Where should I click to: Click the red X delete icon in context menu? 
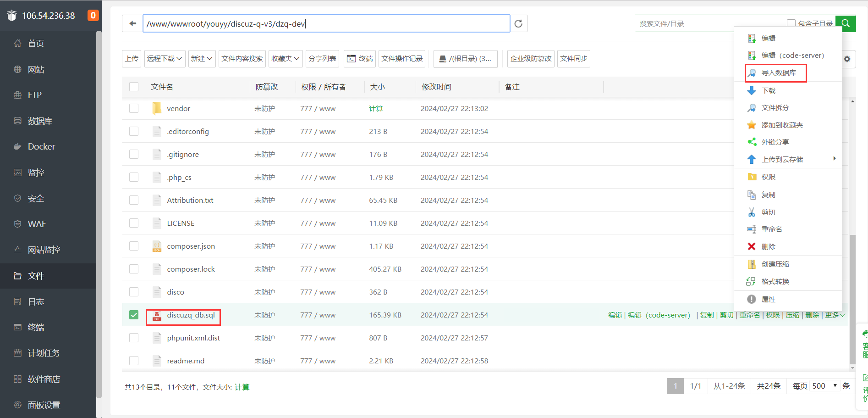tap(752, 246)
